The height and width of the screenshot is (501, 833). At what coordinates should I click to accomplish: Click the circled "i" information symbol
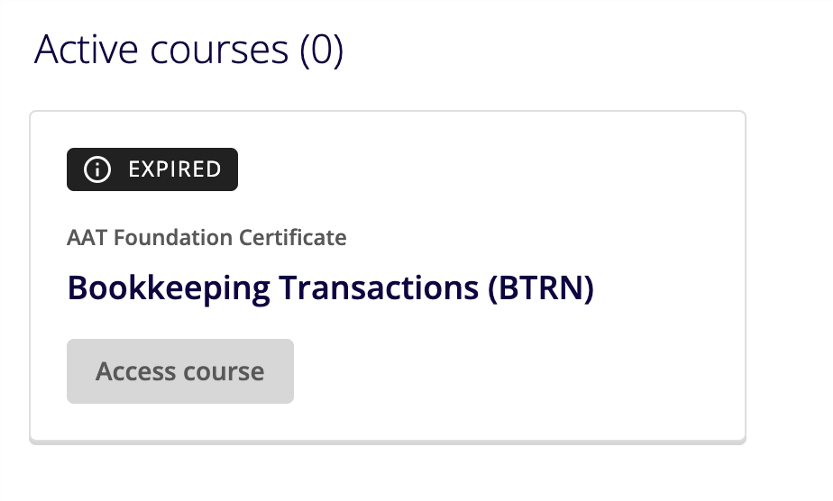[x=97, y=169]
